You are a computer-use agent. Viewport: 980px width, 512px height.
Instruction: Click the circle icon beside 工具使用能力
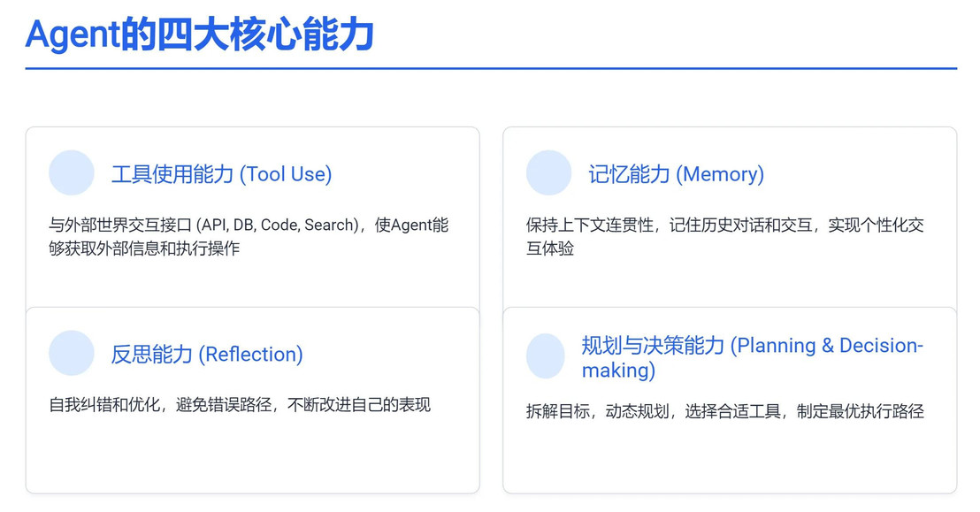click(72, 172)
